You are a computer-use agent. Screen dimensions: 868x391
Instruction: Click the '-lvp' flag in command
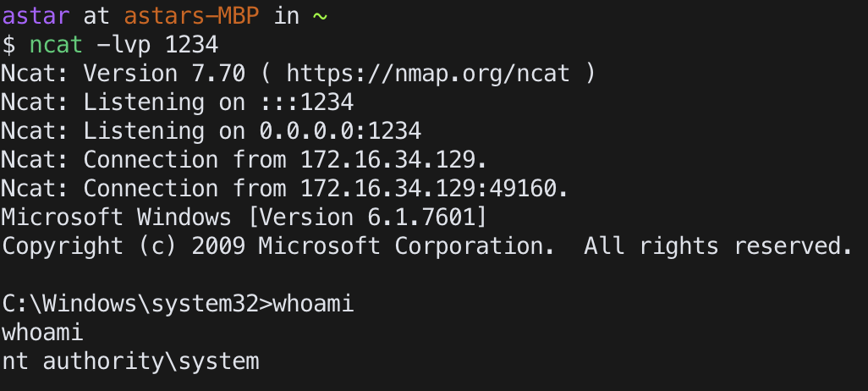(x=124, y=45)
